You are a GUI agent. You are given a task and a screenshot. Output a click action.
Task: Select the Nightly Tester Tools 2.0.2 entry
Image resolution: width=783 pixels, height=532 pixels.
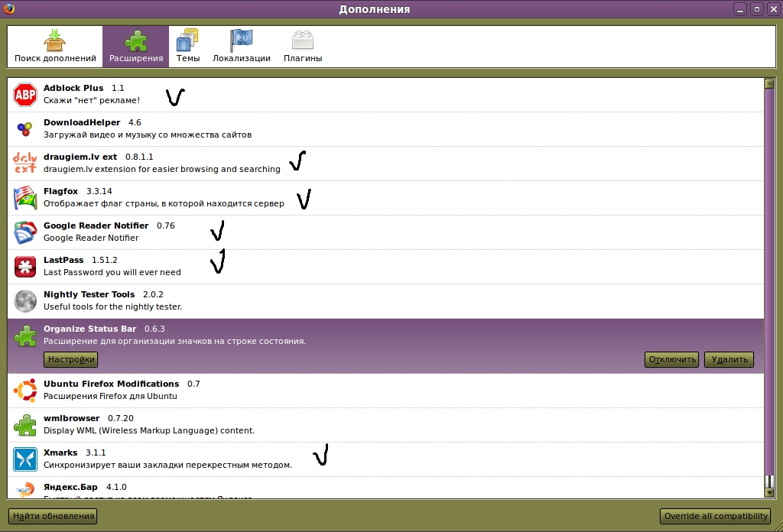(x=385, y=301)
